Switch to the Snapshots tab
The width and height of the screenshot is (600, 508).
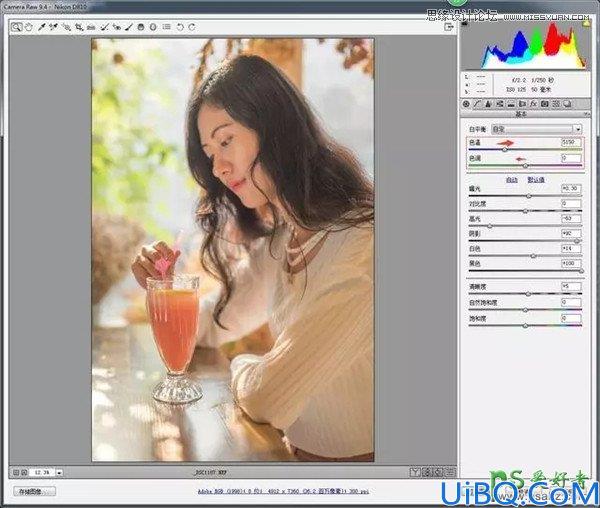click(x=568, y=104)
